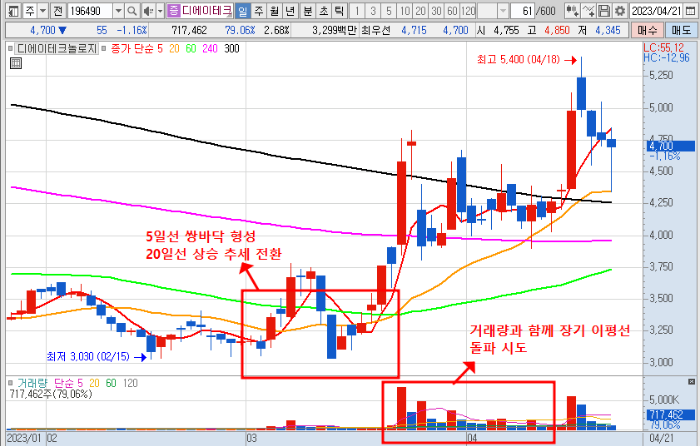Click the -1.16% change value in the quote bar
Viewport: 700px width, 446px height.
132,30
